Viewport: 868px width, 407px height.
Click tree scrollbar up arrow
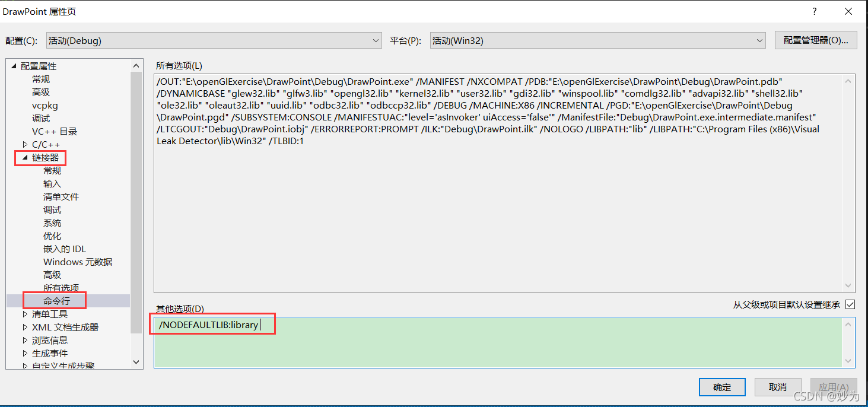pos(136,66)
